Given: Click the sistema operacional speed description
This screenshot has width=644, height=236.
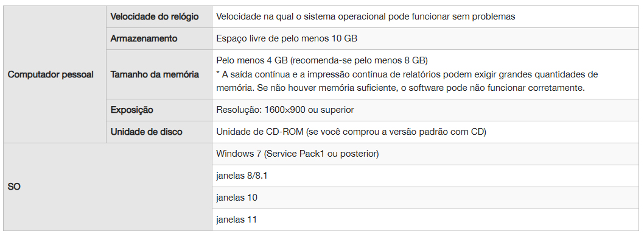Looking at the screenshot, I should 366,17.
